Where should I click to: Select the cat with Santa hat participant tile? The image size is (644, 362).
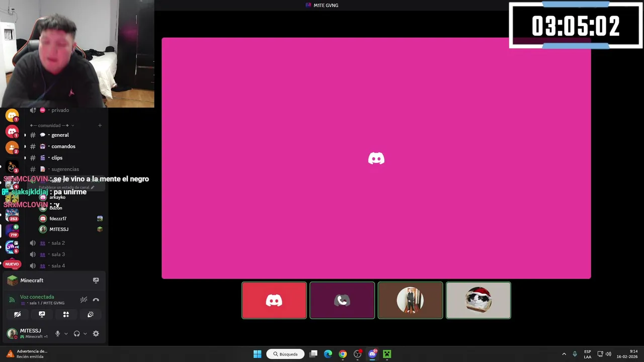478,300
